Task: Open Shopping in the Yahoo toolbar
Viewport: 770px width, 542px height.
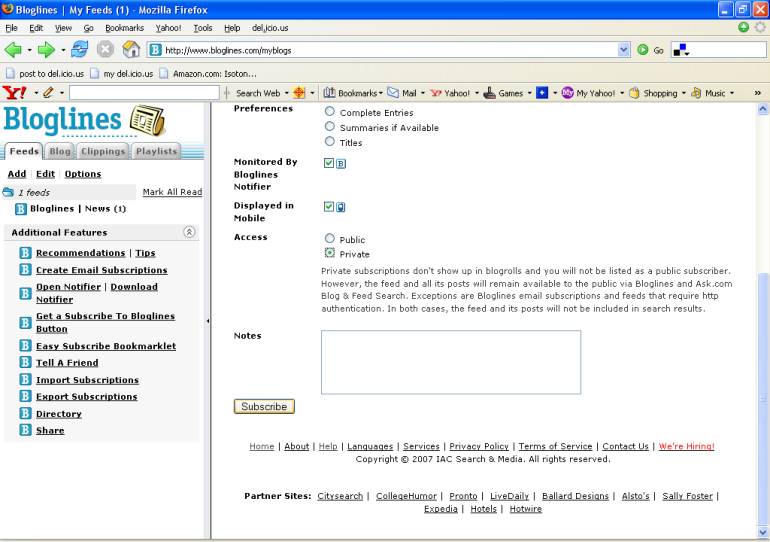Action: click(x=634, y=92)
